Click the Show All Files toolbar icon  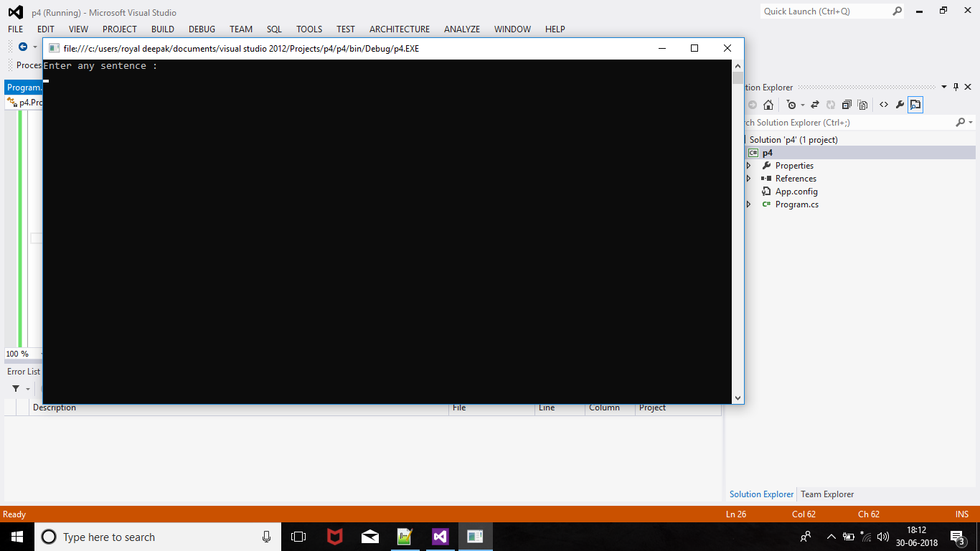coord(862,105)
